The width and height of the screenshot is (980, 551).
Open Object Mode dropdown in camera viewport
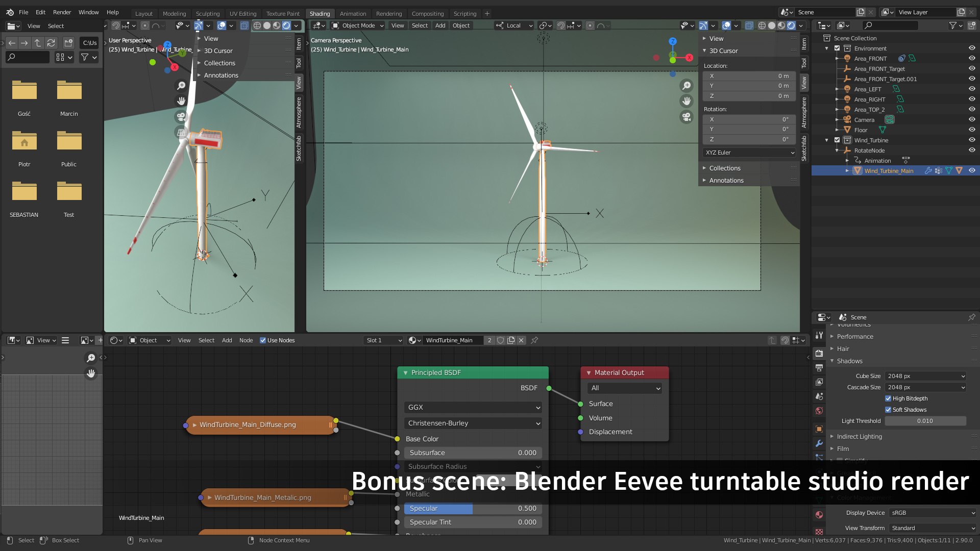coord(358,26)
